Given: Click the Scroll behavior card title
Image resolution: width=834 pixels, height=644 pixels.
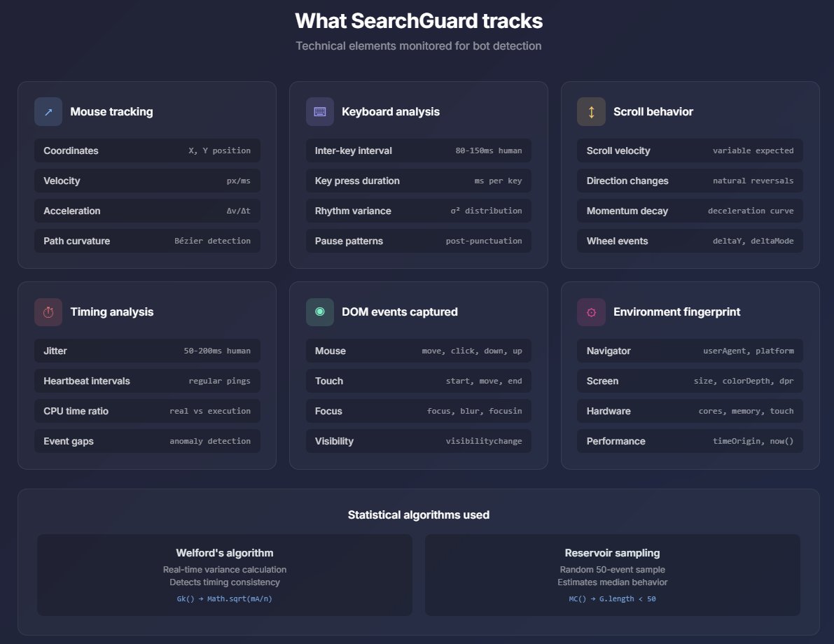Looking at the screenshot, I should coord(653,112).
